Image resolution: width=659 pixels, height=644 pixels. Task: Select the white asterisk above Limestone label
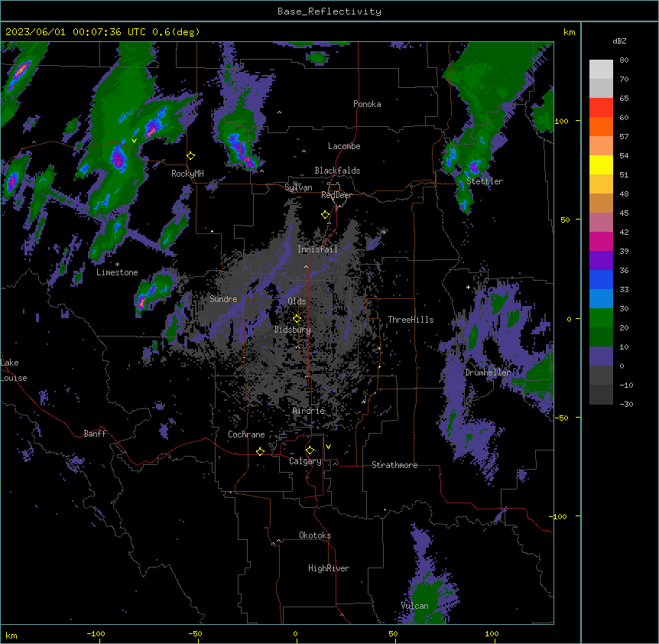[x=117, y=265]
